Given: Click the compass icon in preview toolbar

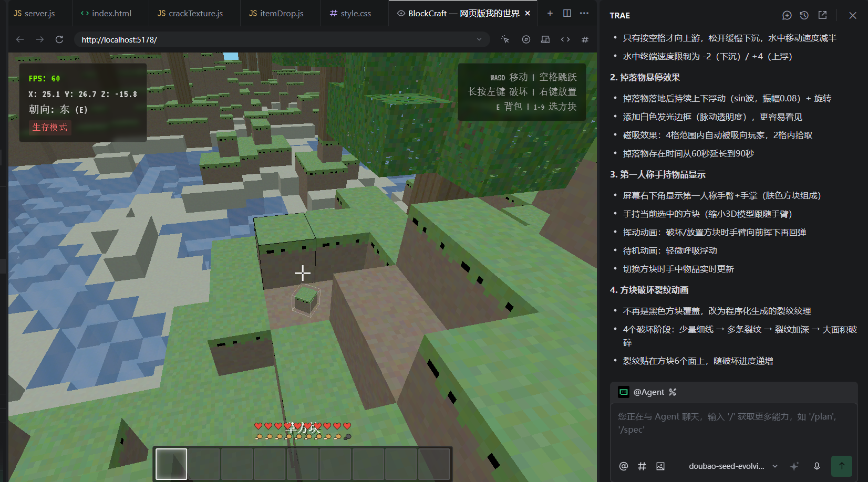Looking at the screenshot, I should 526,39.
